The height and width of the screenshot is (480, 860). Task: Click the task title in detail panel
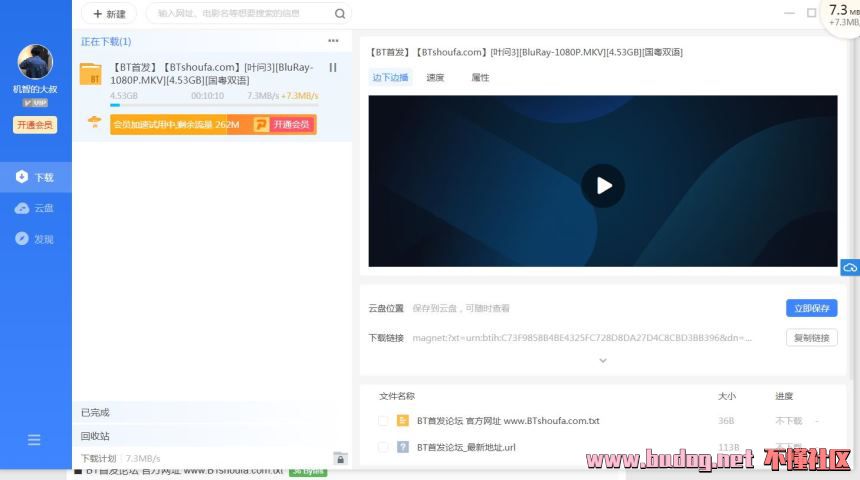click(525, 52)
